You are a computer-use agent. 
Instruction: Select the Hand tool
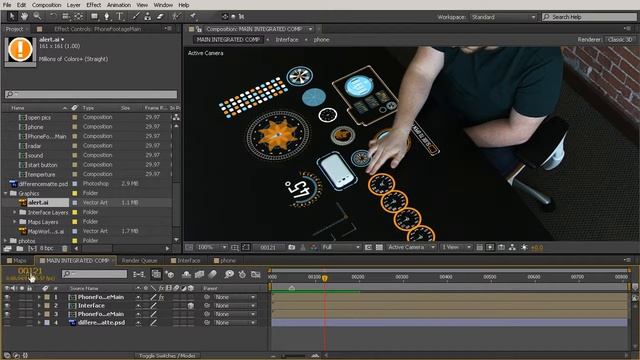point(24,16)
